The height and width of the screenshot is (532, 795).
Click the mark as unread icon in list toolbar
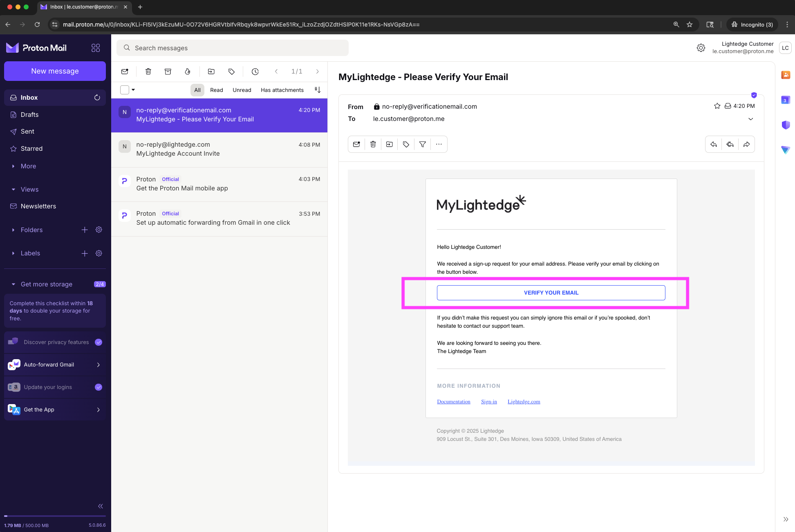(x=125, y=72)
